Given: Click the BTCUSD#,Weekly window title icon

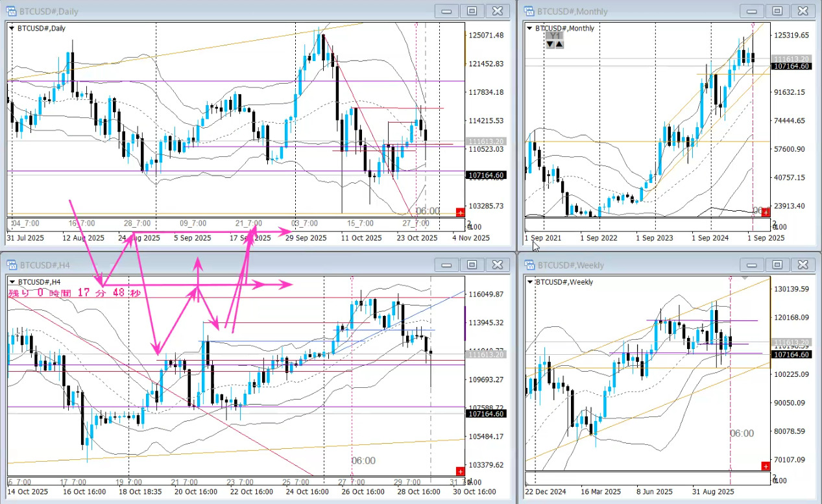Looking at the screenshot, I should pyautogui.click(x=529, y=265).
